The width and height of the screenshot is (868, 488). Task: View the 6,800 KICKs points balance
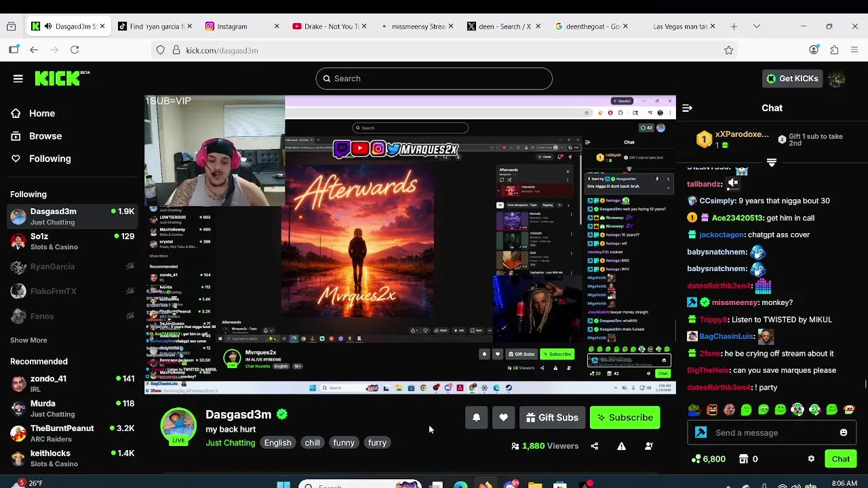pyautogui.click(x=709, y=459)
